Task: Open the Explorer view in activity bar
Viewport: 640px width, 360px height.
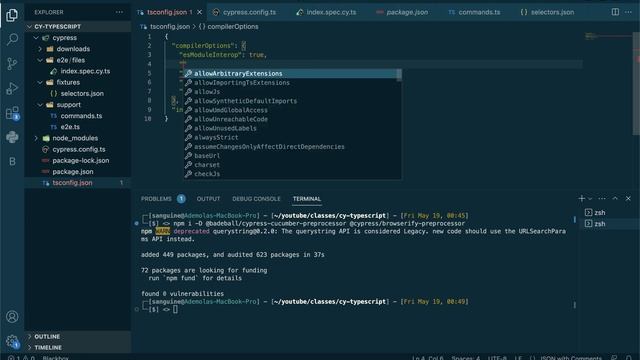Action: click(x=12, y=15)
